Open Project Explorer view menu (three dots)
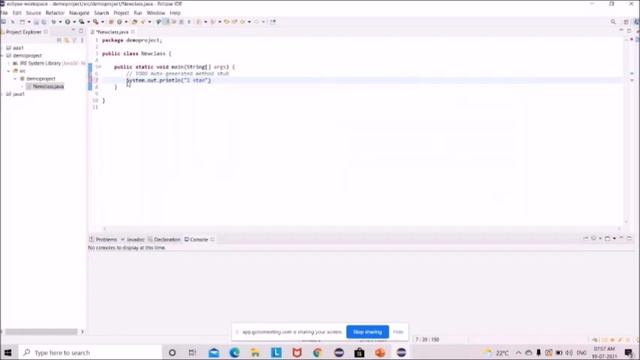 (x=82, y=40)
